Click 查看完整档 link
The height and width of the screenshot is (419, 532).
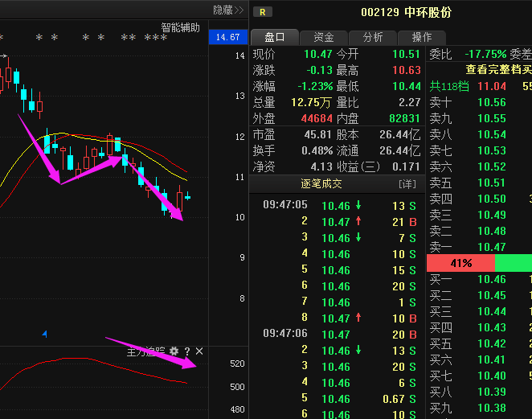[498, 70]
